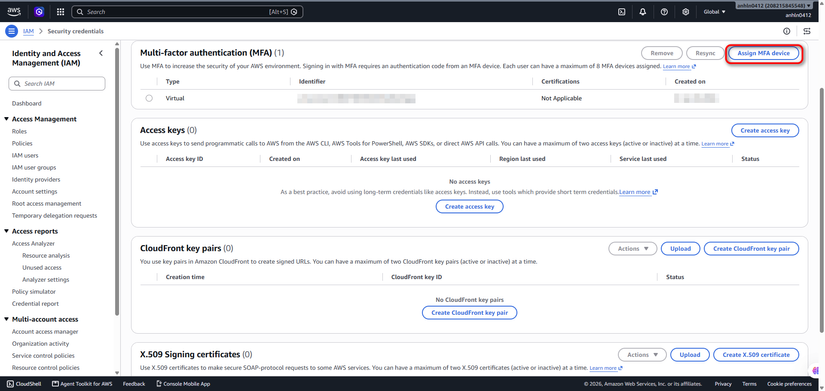The image size is (825, 391).
Task: Open Policy simulator
Action: pyautogui.click(x=34, y=292)
